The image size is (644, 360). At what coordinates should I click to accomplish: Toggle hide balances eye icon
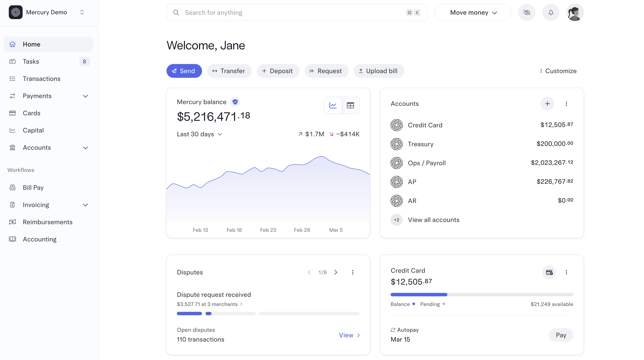coord(526,13)
